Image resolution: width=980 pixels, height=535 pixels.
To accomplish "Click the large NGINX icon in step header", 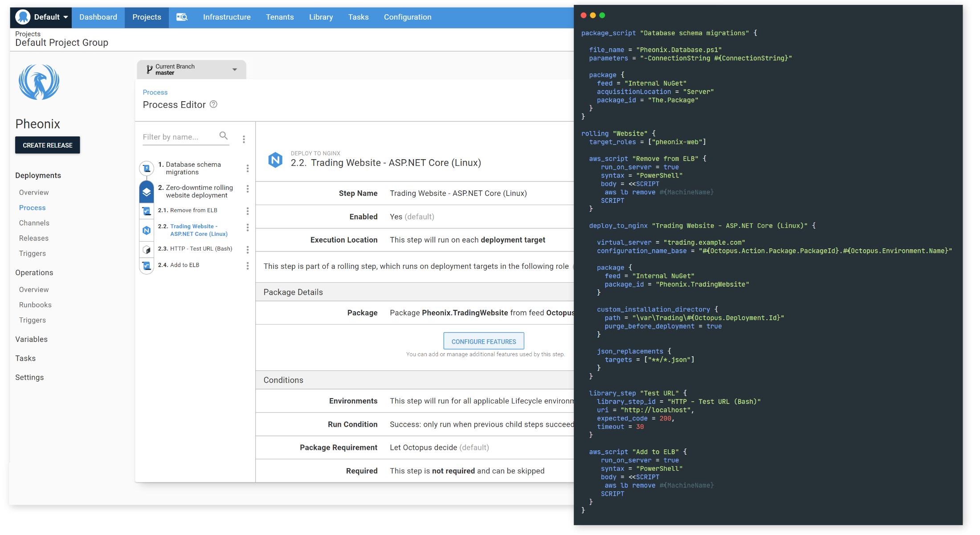I will coord(275,160).
